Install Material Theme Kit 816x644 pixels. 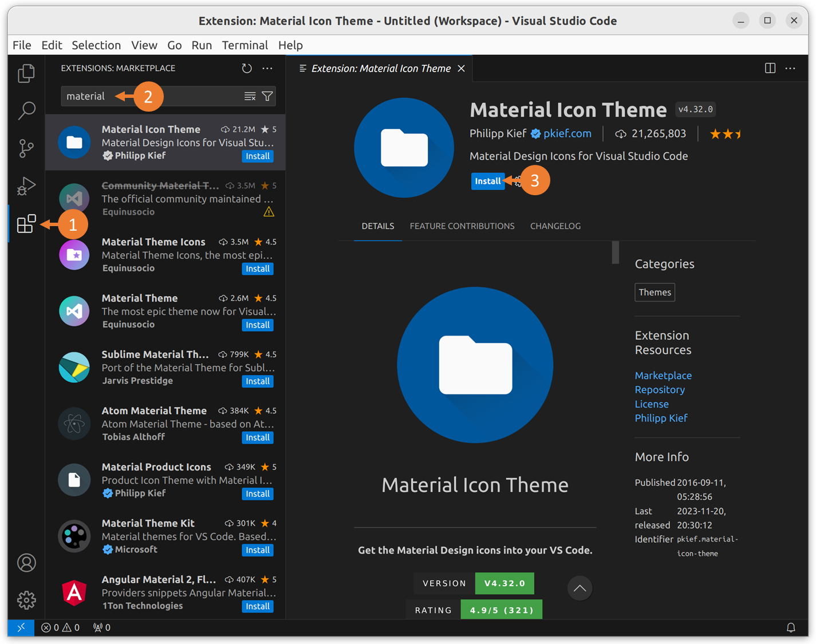coord(258,550)
